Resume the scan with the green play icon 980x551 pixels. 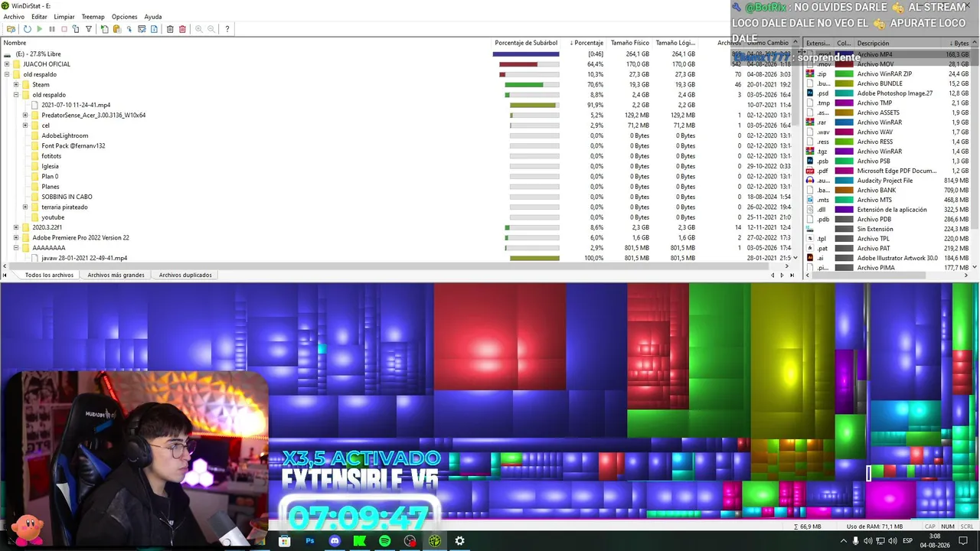(x=39, y=29)
